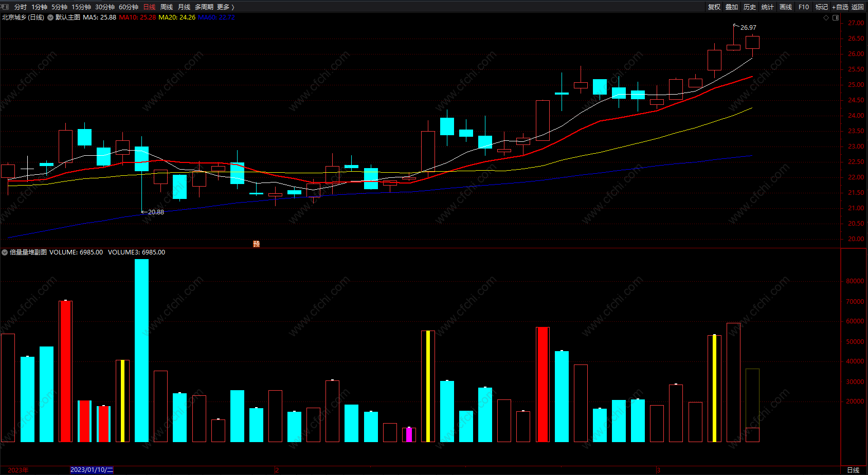Select the 日线 daily tab

tap(149, 7)
